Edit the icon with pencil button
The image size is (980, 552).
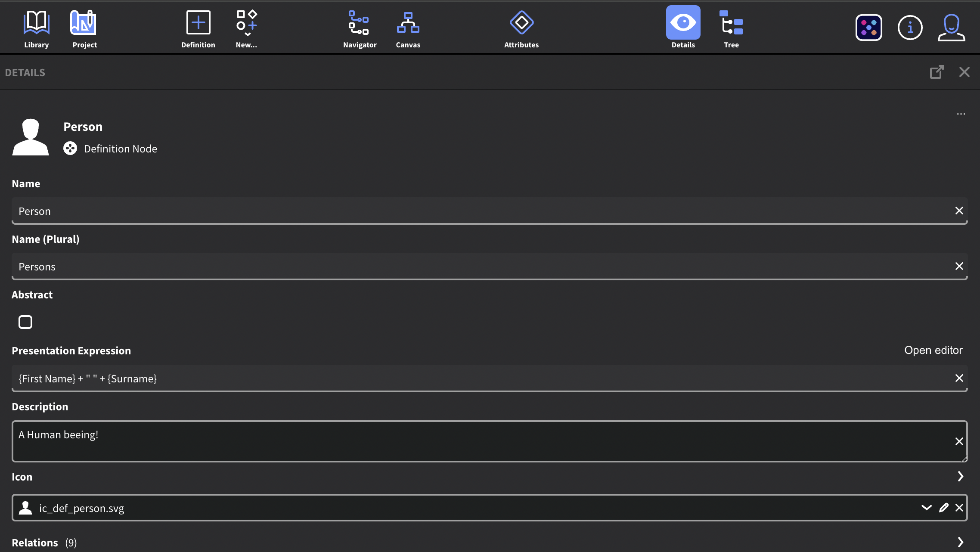(x=943, y=508)
